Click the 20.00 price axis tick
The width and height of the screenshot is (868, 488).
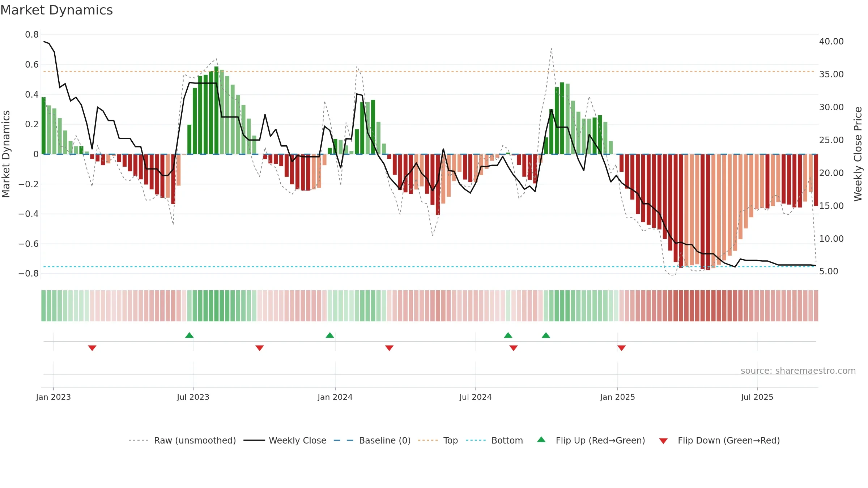pyautogui.click(x=831, y=173)
